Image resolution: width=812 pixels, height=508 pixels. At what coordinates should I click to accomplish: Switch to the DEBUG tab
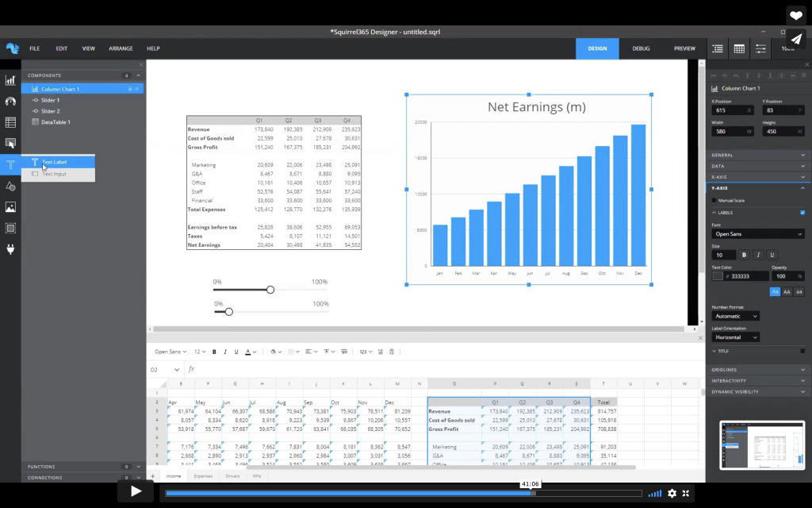(x=640, y=48)
